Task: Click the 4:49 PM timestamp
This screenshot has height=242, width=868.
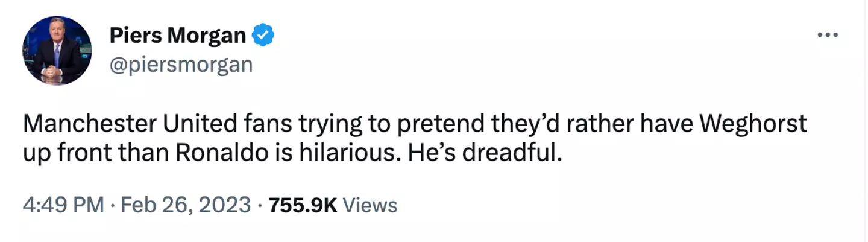Action: pyautogui.click(x=63, y=205)
